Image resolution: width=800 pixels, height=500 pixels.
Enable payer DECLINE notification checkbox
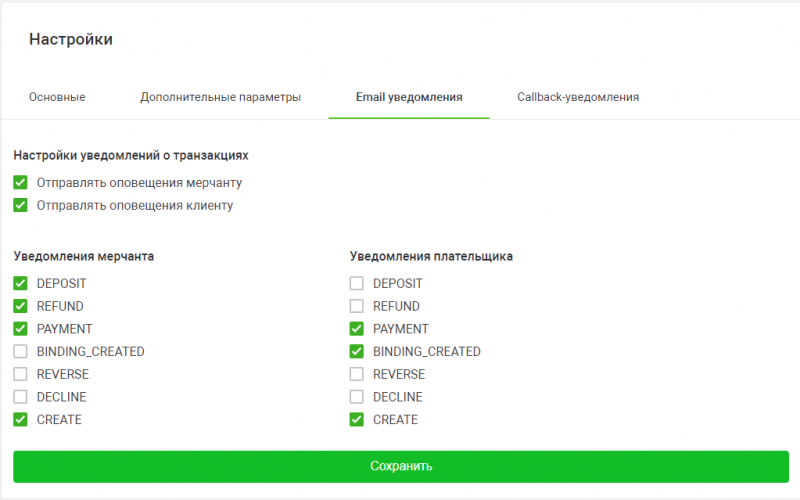click(x=357, y=397)
